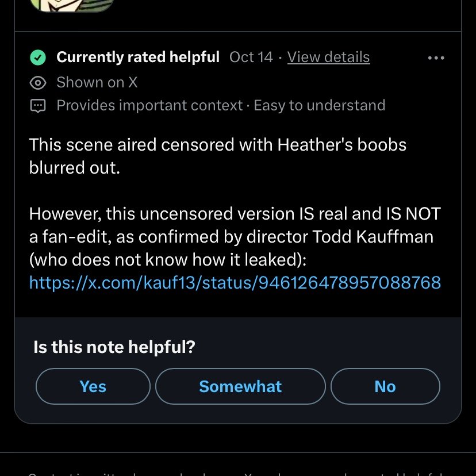The height and width of the screenshot is (476, 476).
Task: Click the eye icon beside Shown on X
Action: click(x=38, y=83)
